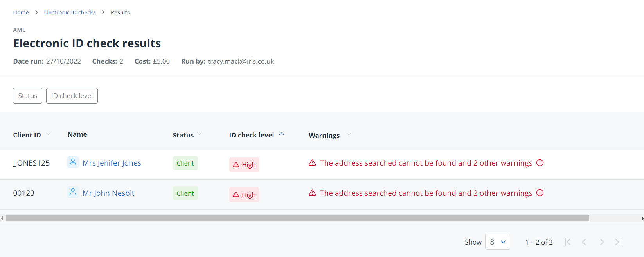Open the ID check level filter button
Screen dimensions: 644x257
click(72, 96)
